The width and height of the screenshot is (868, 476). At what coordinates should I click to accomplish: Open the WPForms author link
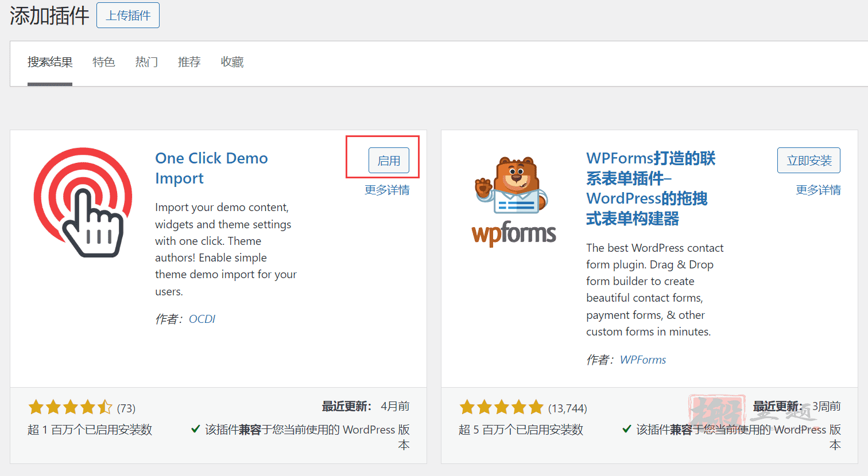click(643, 360)
